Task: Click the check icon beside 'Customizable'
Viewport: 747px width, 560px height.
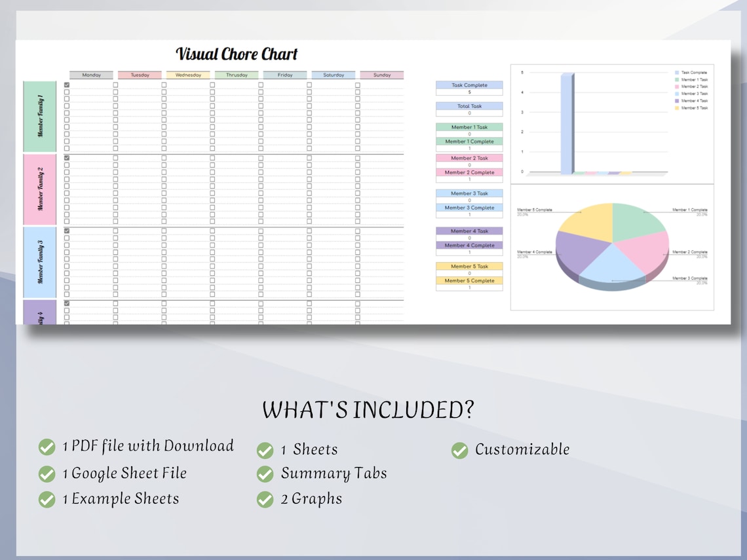Action: click(459, 450)
